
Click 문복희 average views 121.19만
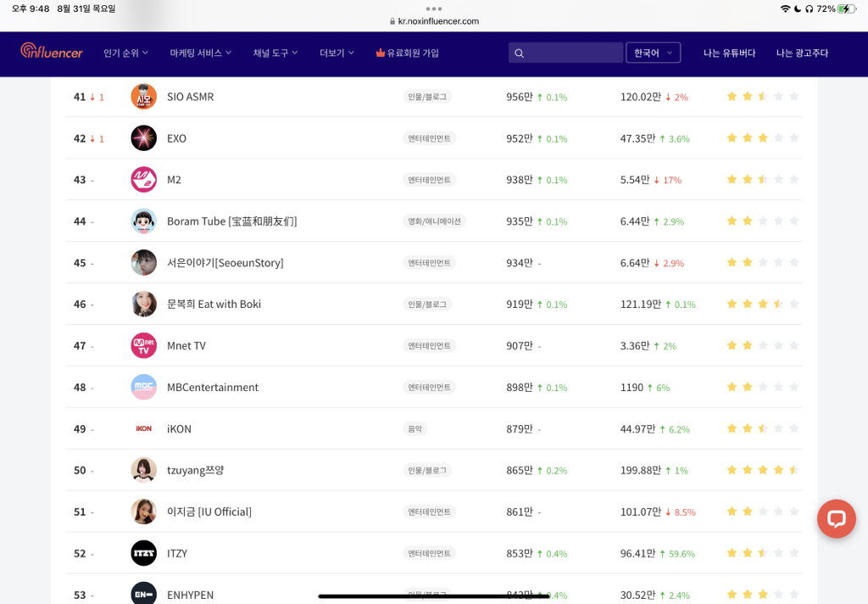pyautogui.click(x=641, y=305)
